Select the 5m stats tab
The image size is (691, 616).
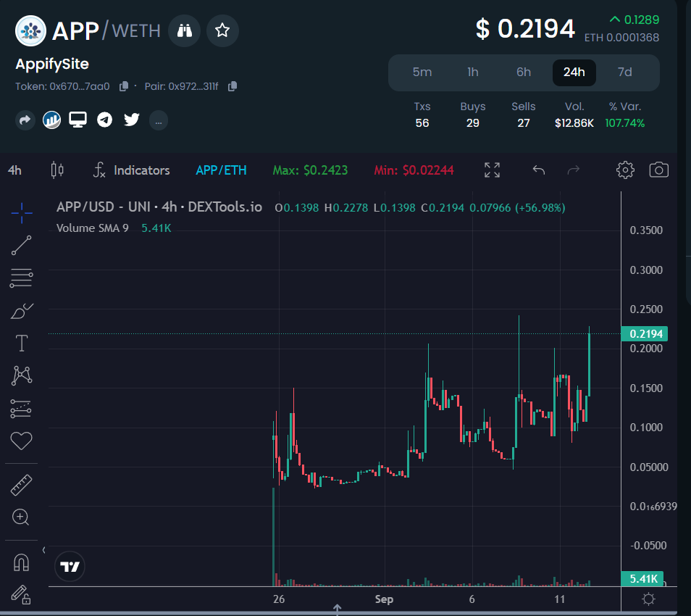422,72
